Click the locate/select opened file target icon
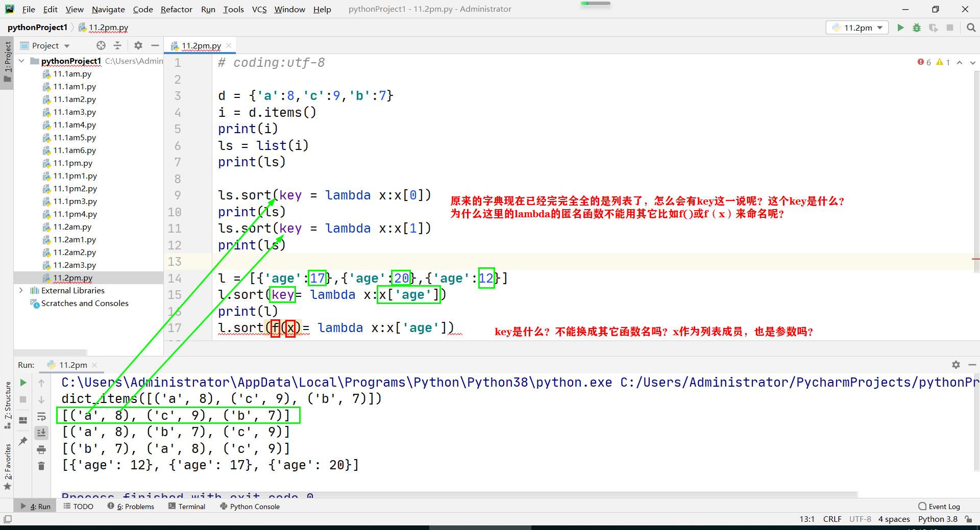Viewport: 980px width, 530px height. 101,45
